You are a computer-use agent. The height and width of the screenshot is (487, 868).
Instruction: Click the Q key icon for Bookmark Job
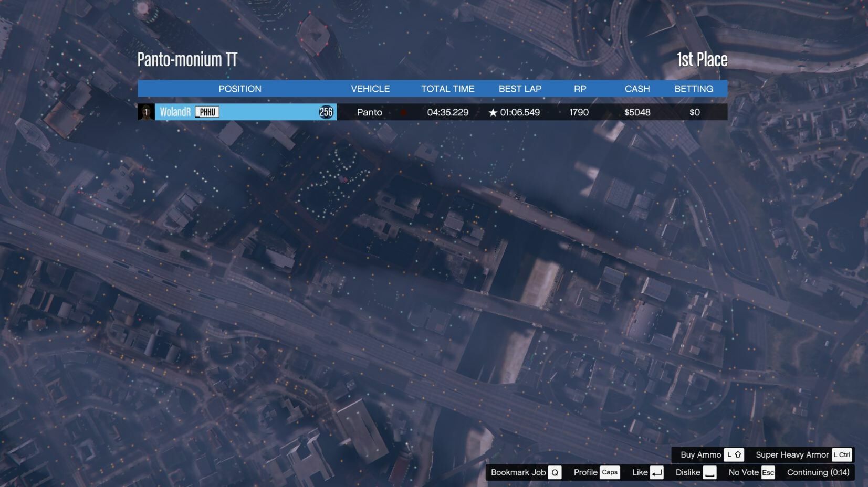[x=555, y=472]
